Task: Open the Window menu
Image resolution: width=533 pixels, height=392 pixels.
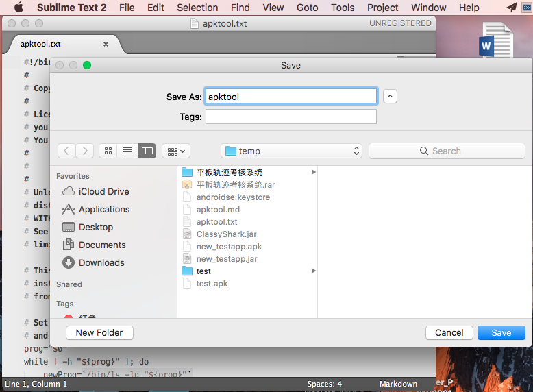Action: tap(428, 8)
